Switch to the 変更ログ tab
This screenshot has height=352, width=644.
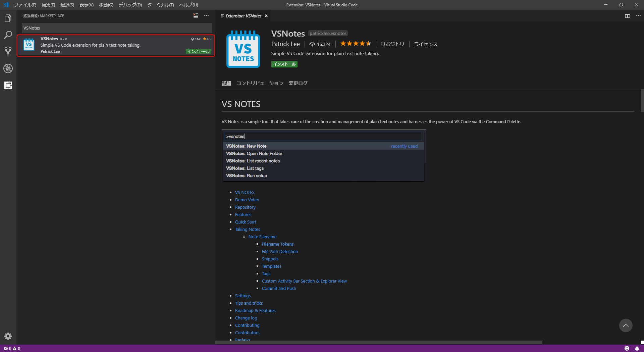click(x=298, y=83)
